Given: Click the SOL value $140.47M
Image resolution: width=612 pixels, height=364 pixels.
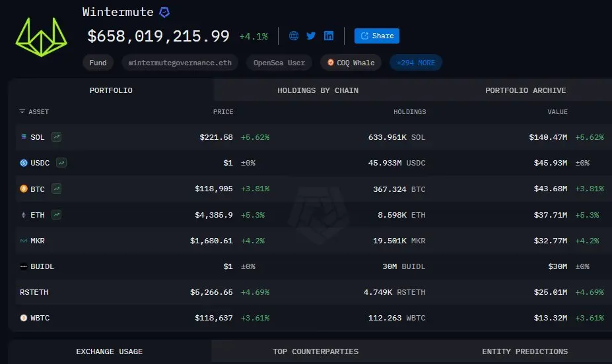Looking at the screenshot, I should point(548,137).
